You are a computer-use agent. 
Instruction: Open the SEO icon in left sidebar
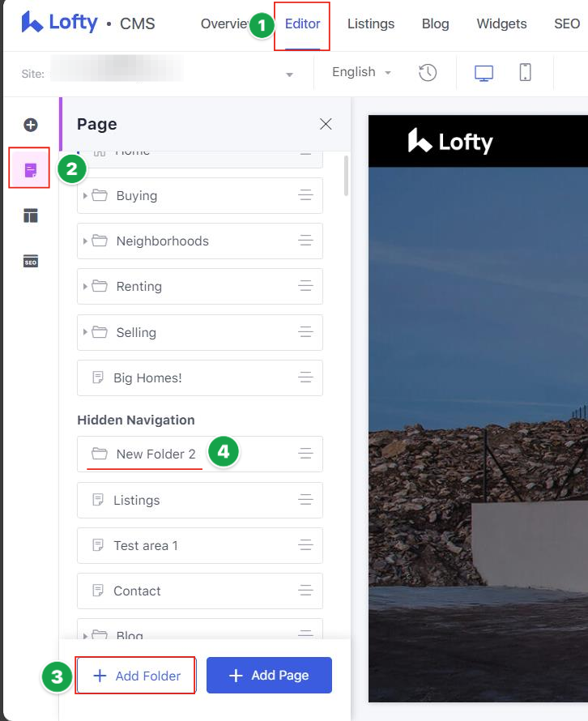pos(31,261)
